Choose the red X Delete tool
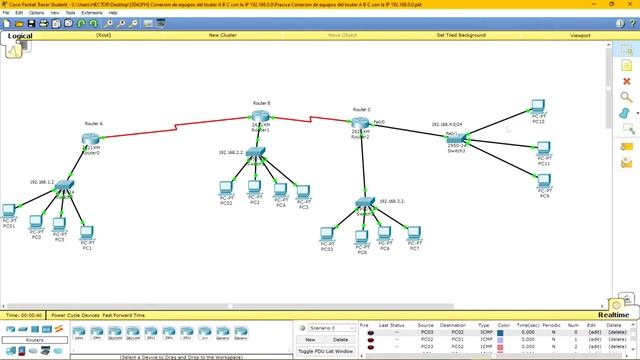Viewport: 640px width, 360px height. [627, 81]
